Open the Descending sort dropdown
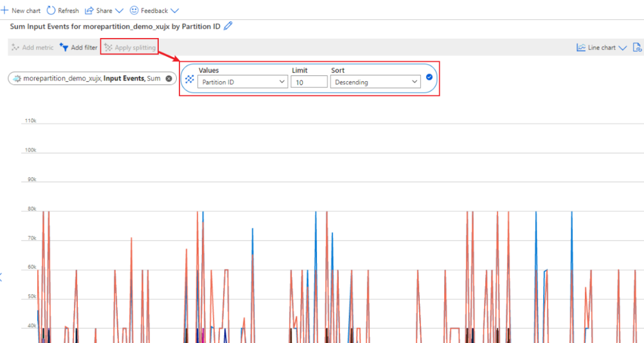The height and width of the screenshot is (343, 644). point(376,82)
